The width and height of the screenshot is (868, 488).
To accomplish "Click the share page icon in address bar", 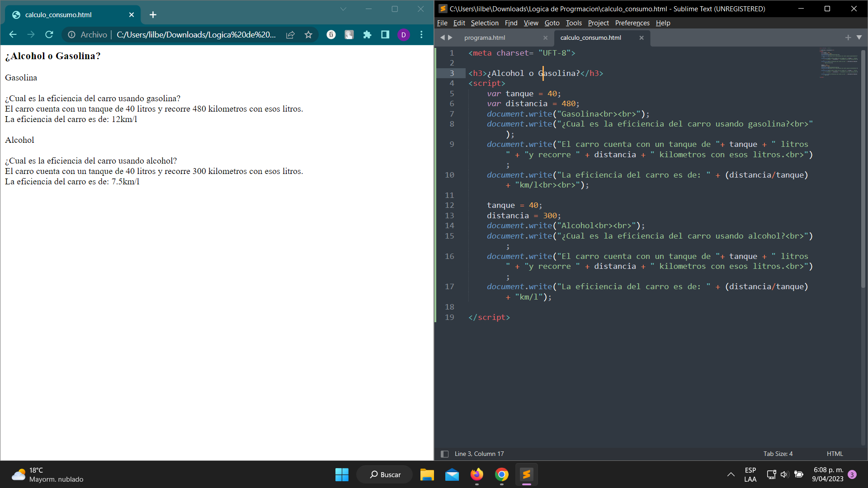I will (x=290, y=35).
